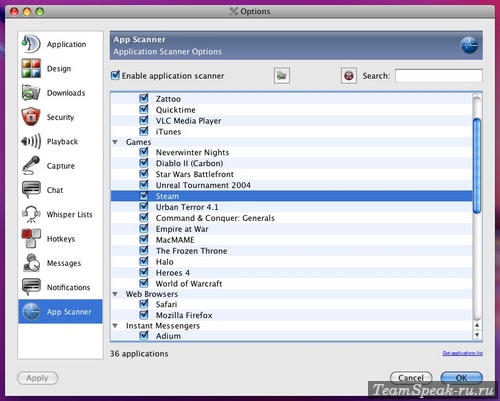The image size is (500, 401).
Task: Toggle the VLC Media Player checkbox
Action: point(144,120)
